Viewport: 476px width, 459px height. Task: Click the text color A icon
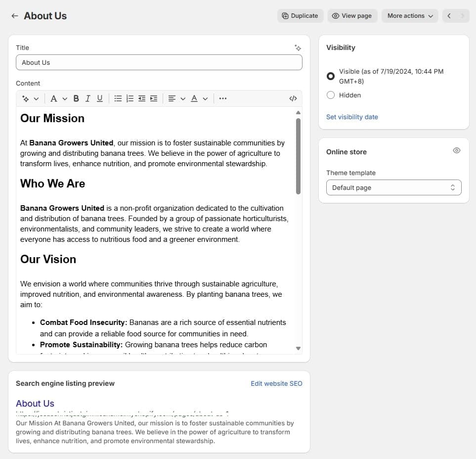[194, 98]
